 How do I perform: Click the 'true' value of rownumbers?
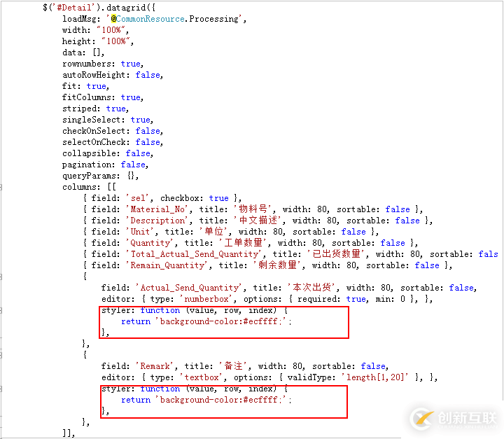pos(130,64)
